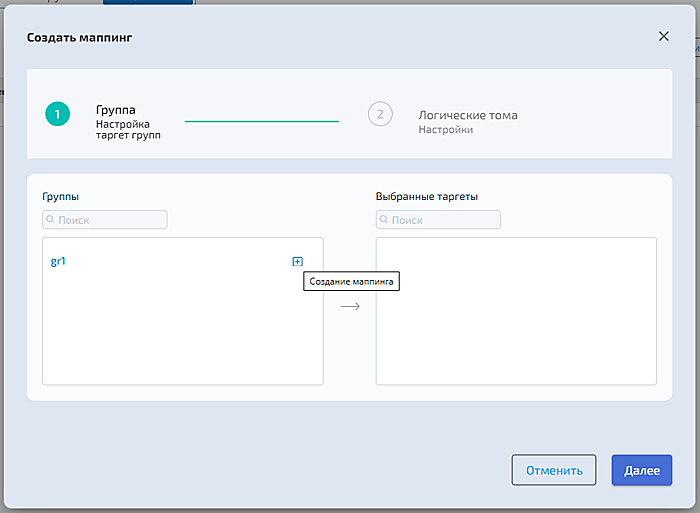Screen dimensions: 700x513
Task: Close the Создать маппинг dialog
Action: pos(664,36)
